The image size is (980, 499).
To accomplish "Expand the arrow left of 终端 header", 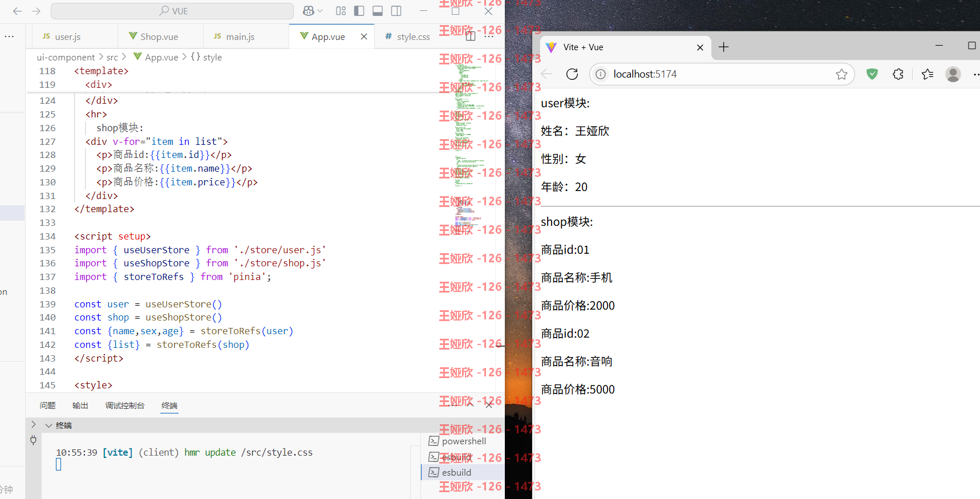I will 33,424.
